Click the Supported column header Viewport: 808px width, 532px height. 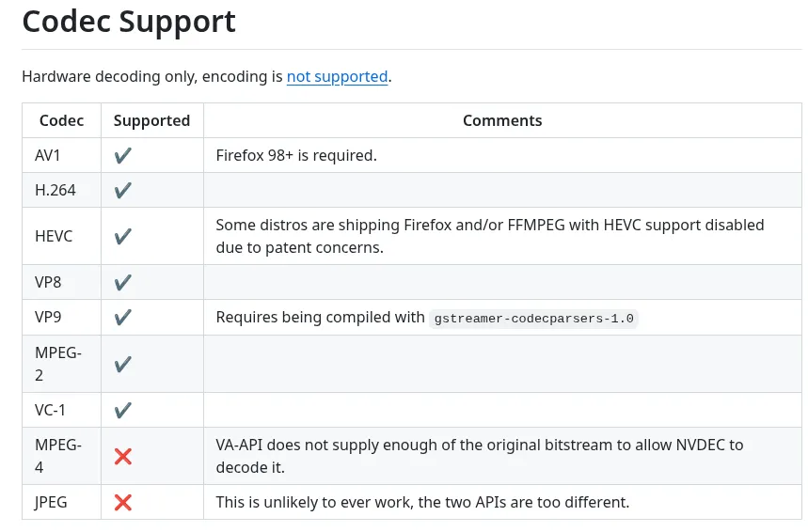[151, 120]
